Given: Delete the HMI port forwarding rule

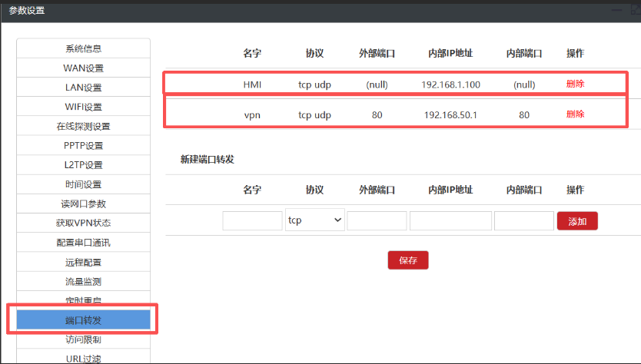Looking at the screenshot, I should pyautogui.click(x=575, y=84).
